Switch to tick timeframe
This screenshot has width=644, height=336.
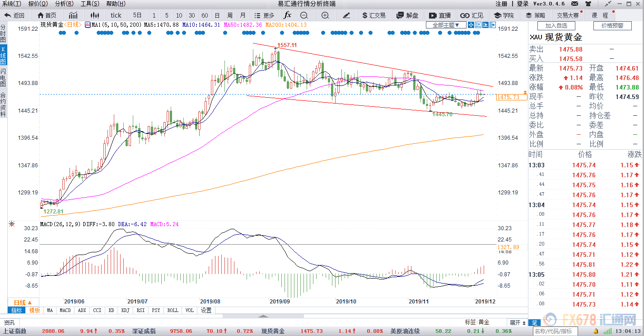point(116,15)
